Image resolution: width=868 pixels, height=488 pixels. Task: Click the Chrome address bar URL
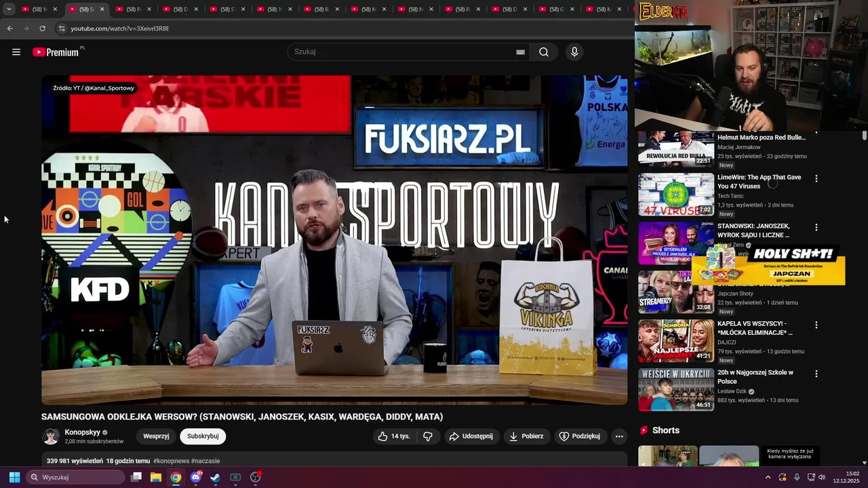click(120, 28)
